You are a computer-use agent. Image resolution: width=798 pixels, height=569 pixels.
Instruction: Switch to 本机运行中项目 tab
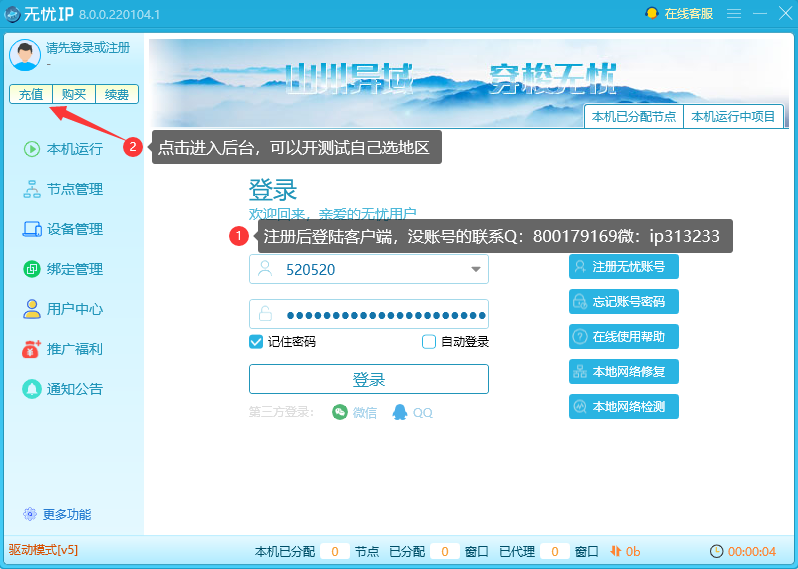pos(733,117)
